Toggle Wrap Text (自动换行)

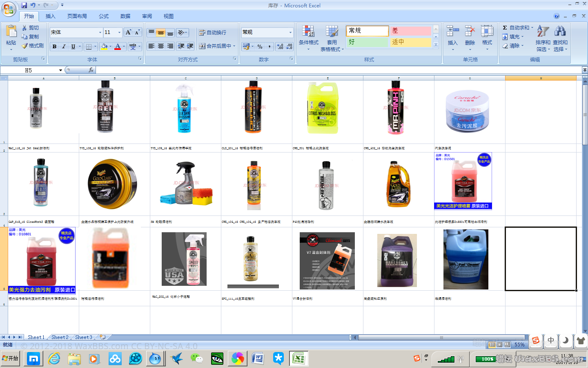(212, 32)
